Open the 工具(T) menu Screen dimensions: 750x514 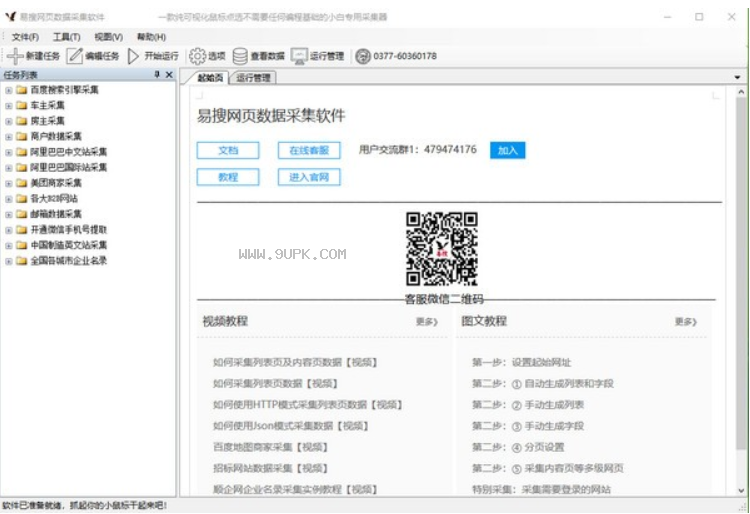(x=66, y=37)
